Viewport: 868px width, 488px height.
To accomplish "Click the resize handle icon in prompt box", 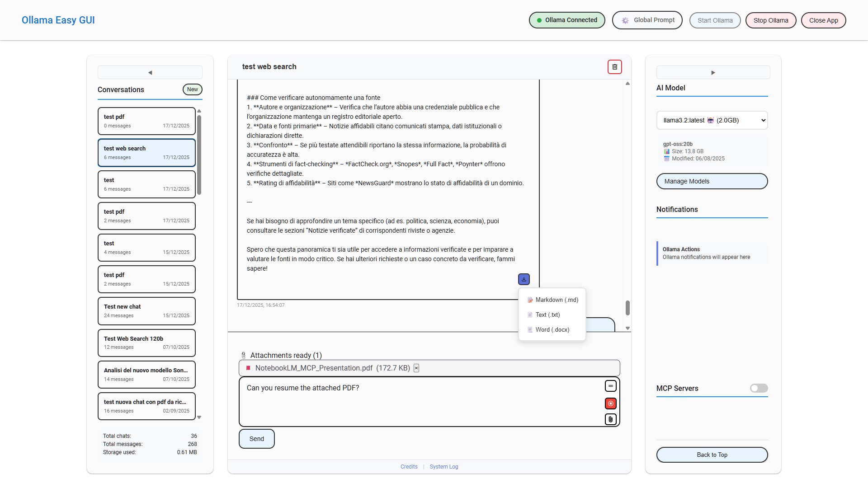I will [610, 386].
